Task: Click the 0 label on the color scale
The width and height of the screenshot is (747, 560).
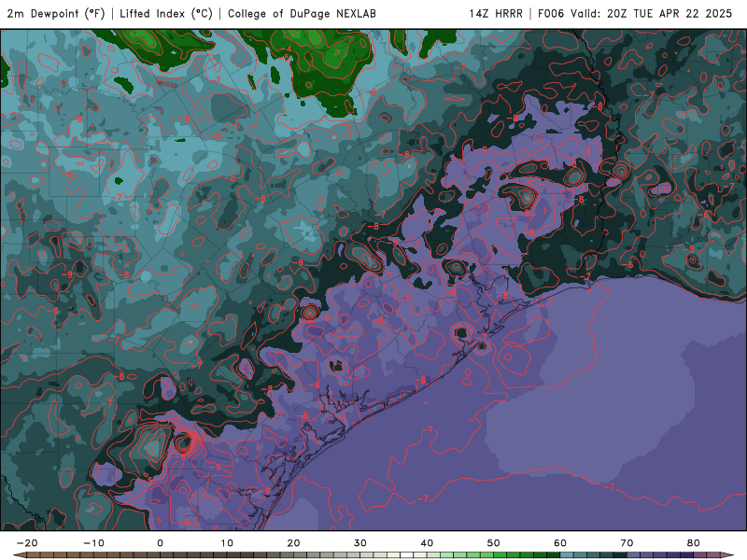Action: coord(160,543)
